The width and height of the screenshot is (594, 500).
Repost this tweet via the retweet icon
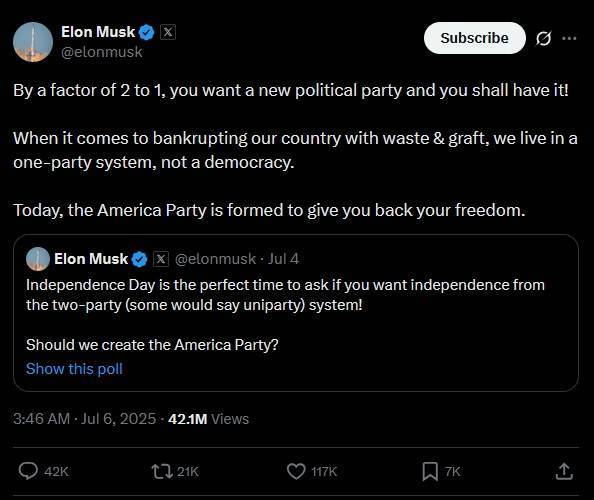(162, 472)
